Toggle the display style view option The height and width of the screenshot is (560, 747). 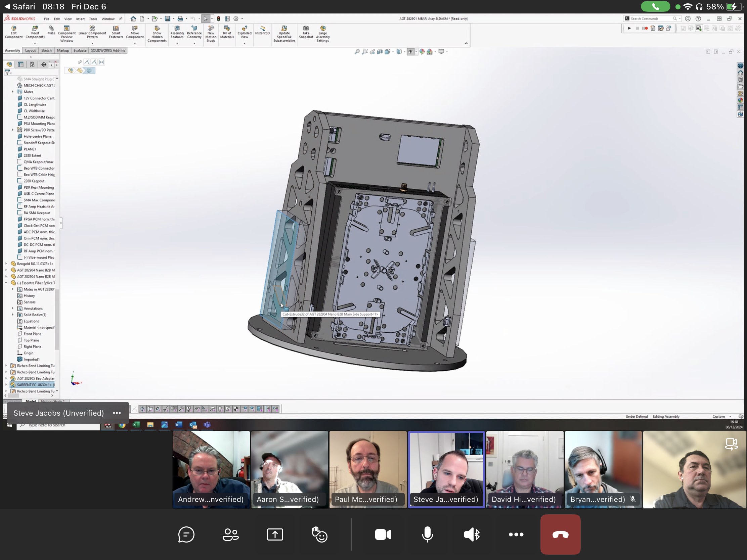[x=399, y=52]
